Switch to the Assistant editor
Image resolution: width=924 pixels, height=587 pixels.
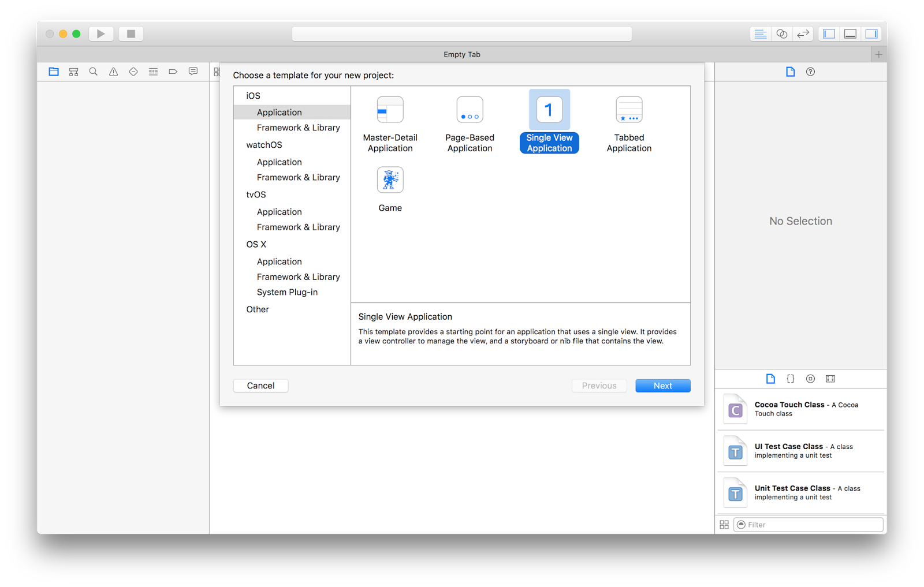(781, 34)
